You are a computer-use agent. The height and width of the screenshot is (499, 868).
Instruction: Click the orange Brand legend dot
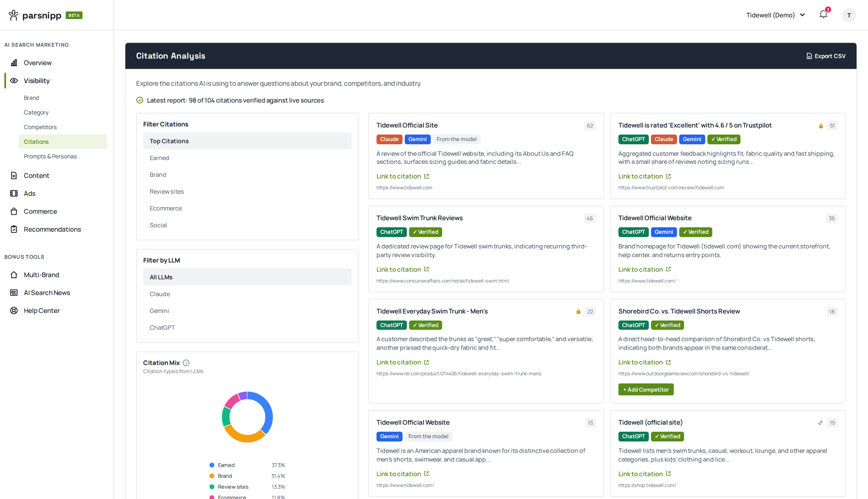tap(212, 476)
